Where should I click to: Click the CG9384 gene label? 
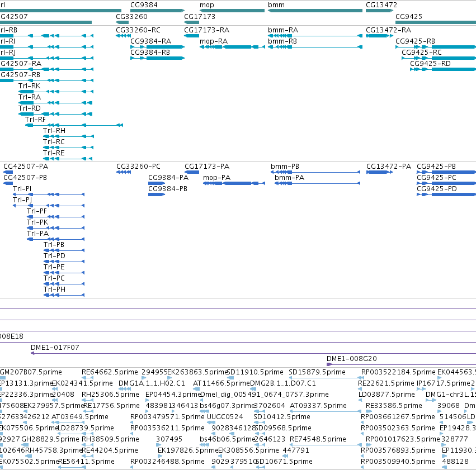[144, 5]
